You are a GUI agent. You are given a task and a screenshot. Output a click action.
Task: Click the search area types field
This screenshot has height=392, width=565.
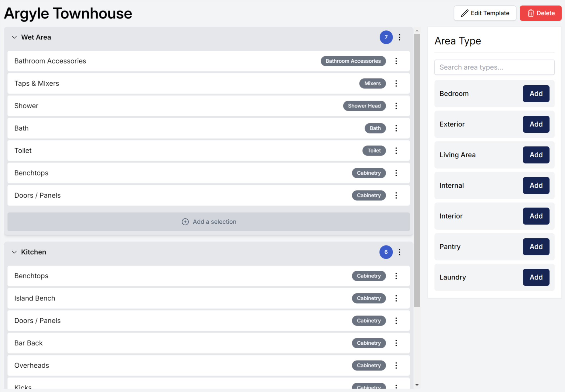point(494,67)
